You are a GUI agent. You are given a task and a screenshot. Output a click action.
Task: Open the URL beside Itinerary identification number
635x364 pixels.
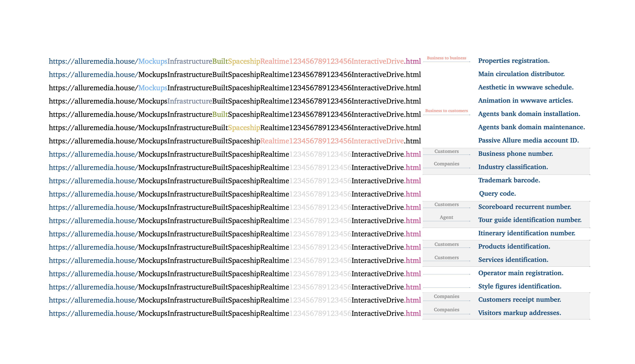coord(235,234)
